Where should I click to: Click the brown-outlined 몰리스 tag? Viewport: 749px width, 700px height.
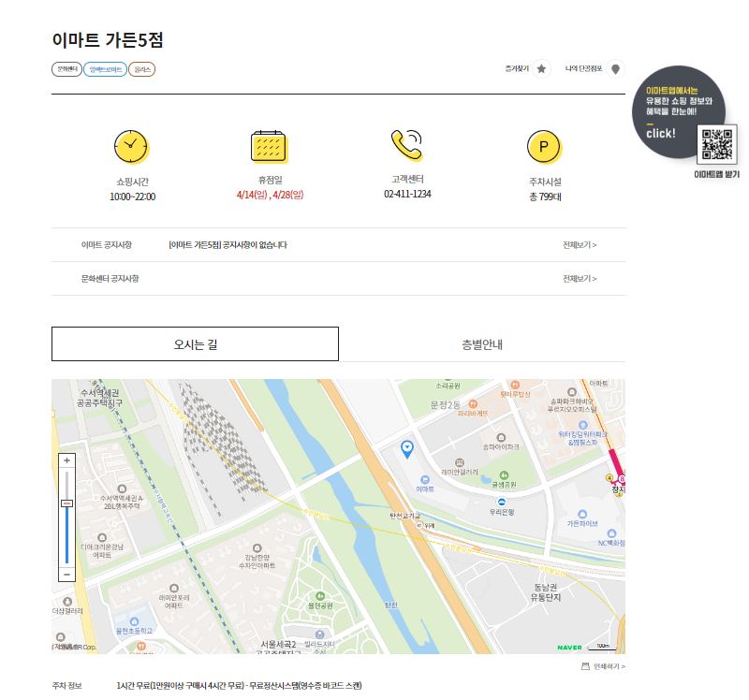pyautogui.click(x=142, y=69)
